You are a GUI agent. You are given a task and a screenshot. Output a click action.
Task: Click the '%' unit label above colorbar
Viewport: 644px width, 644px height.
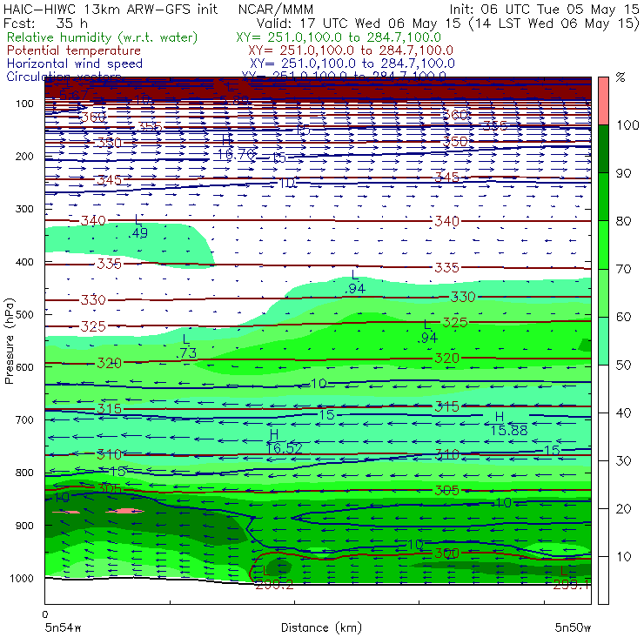click(621, 77)
